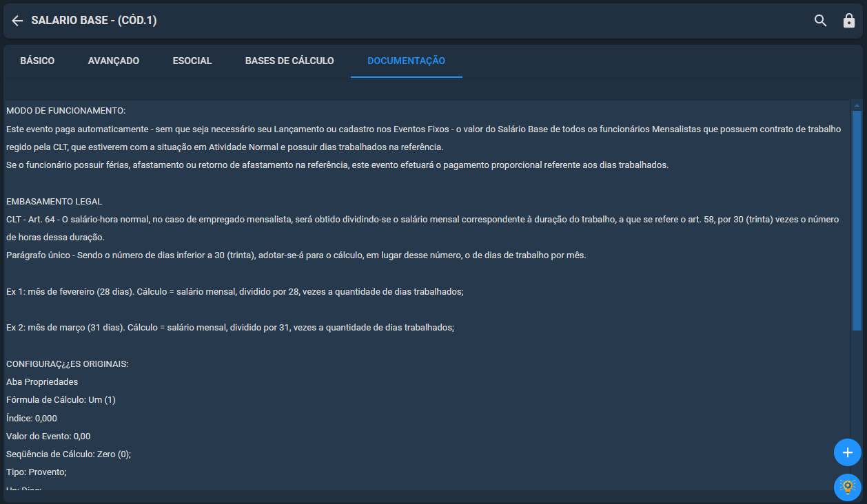
Task: Click the MODO DE FUNCIONAMENTO heading
Action: 65,111
